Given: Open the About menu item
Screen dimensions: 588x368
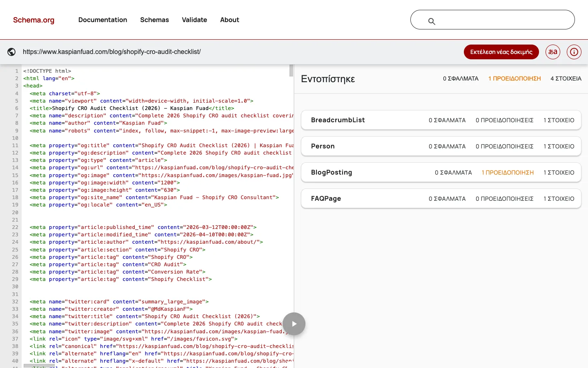Looking at the screenshot, I should tap(229, 20).
